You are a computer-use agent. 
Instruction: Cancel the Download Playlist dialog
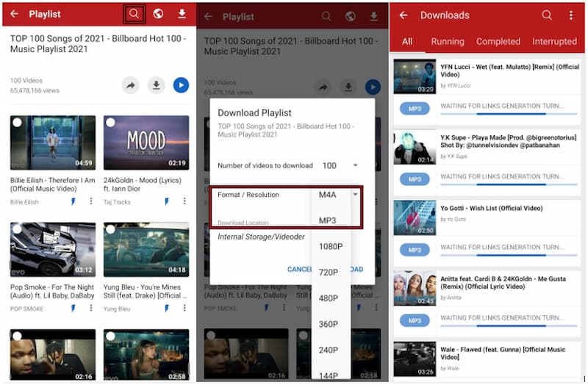(299, 269)
